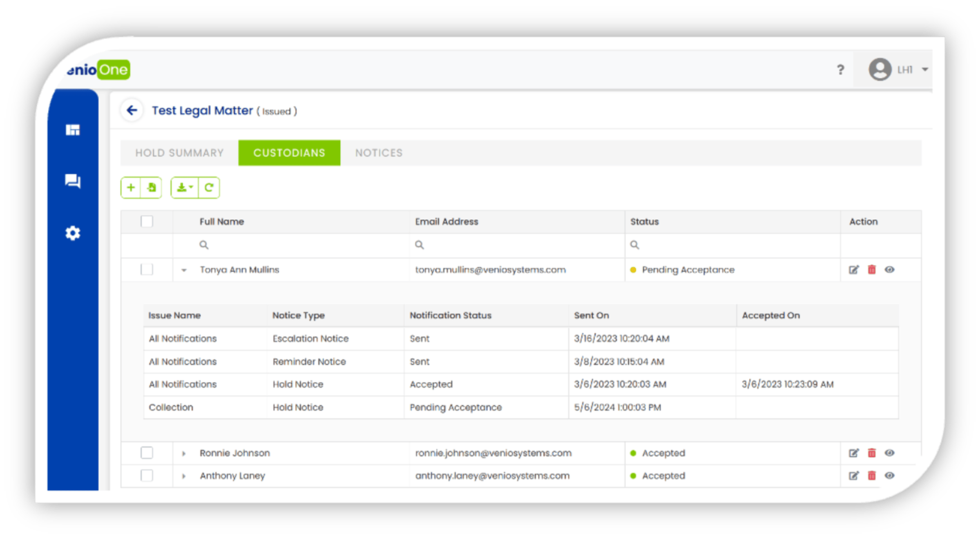This screenshot has width=980, height=538.
Task: Edit Anthony Laney custodian
Action: [853, 476]
